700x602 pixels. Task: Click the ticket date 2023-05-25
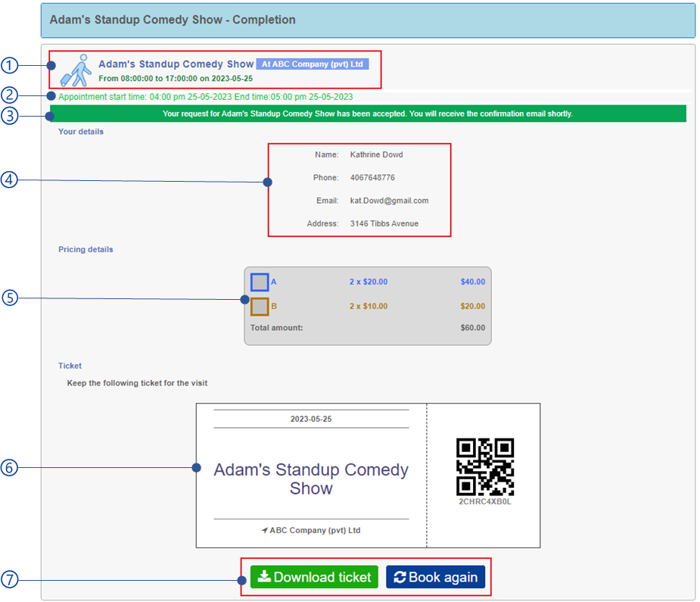pyautogui.click(x=311, y=419)
